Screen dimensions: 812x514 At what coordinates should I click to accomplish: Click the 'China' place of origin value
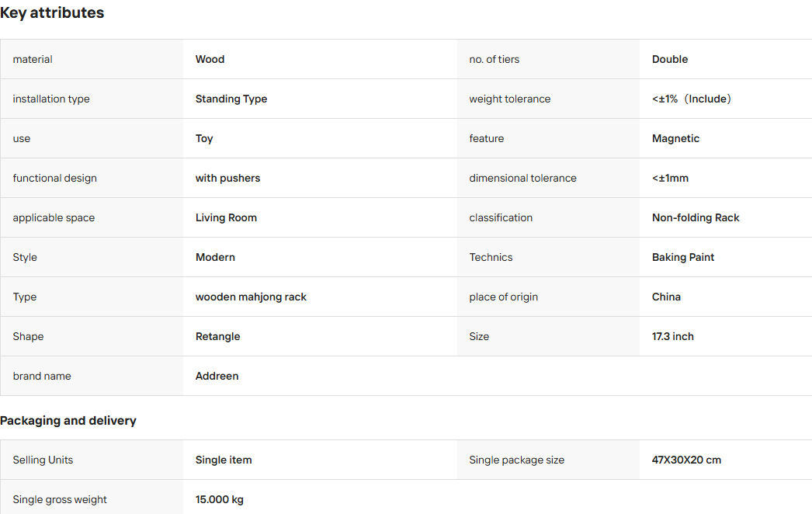pyautogui.click(x=666, y=297)
